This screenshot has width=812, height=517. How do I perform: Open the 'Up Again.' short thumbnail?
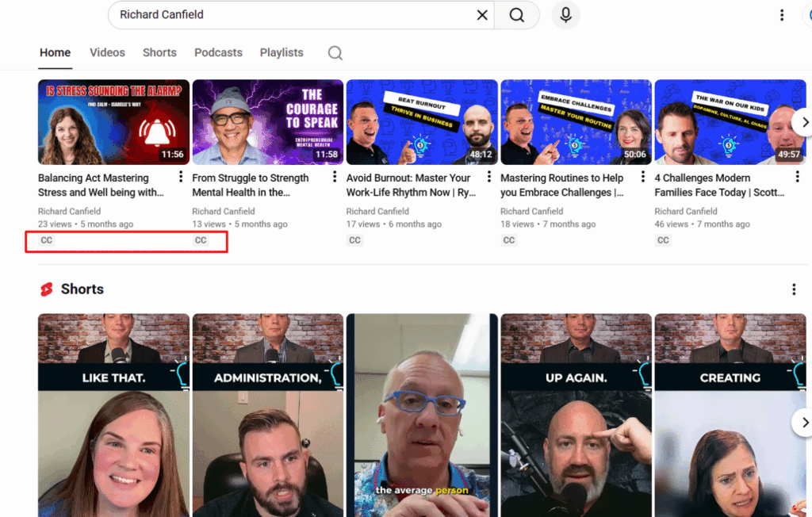pyautogui.click(x=576, y=415)
